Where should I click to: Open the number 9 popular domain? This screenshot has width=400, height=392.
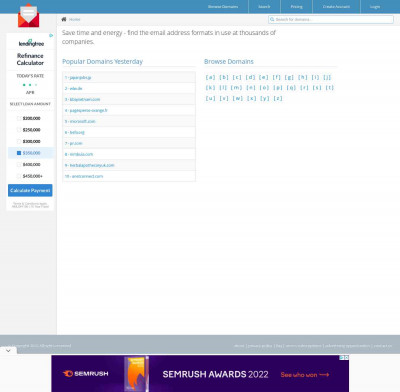click(x=89, y=165)
